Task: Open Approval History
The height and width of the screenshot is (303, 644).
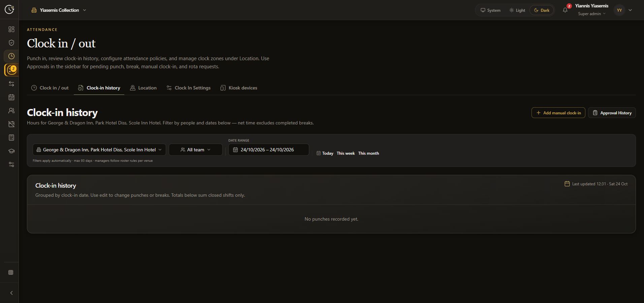Action: click(612, 113)
